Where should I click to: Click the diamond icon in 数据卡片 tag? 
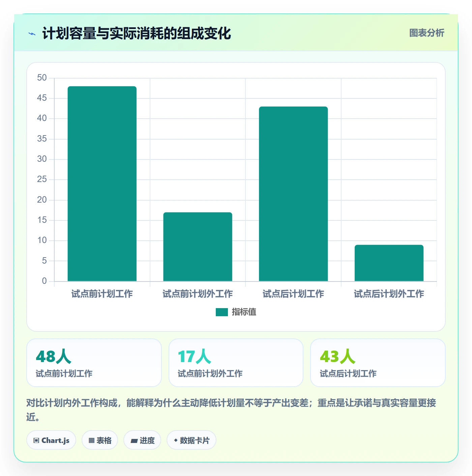coord(176,440)
